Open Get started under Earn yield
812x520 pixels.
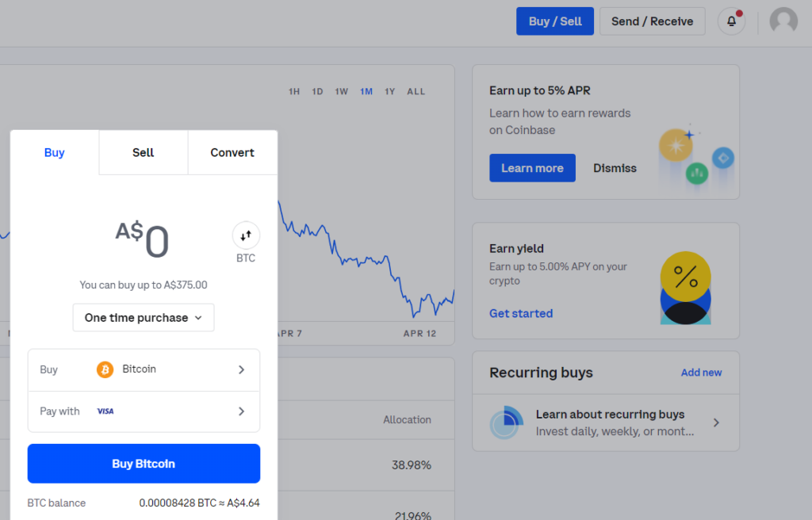pyautogui.click(x=520, y=313)
